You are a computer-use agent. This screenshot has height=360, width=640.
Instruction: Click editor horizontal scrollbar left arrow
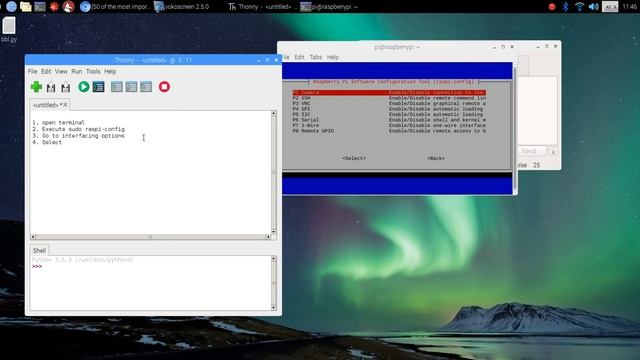point(33,237)
